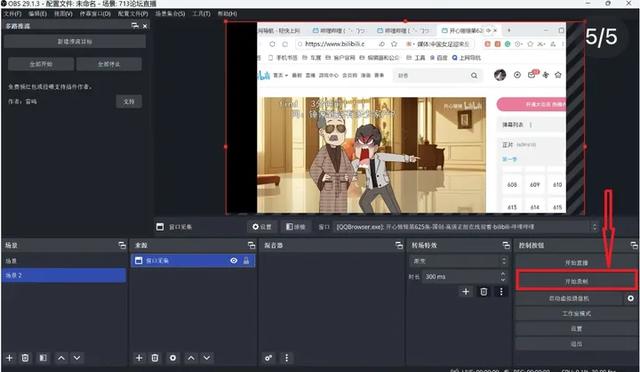Open 滤镜 filters in the source toolbar
The image size is (640, 372).
click(x=296, y=227)
